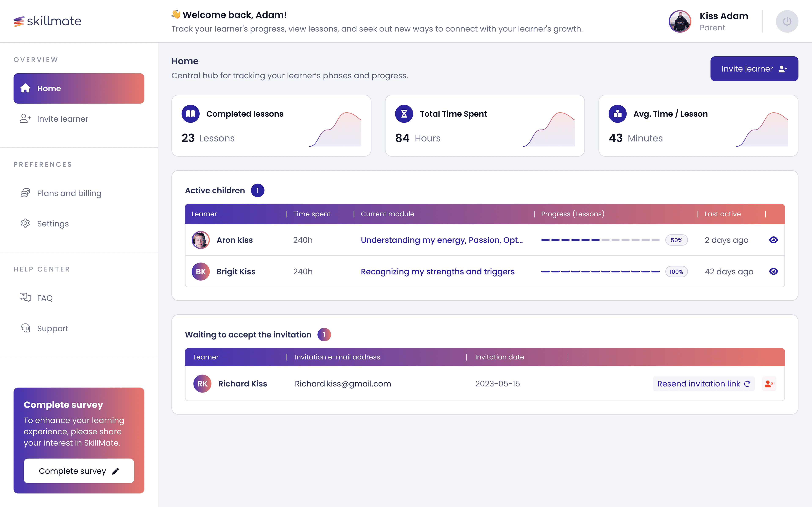Click the Richard Kiss RK avatar
The height and width of the screenshot is (507, 812).
point(202,384)
